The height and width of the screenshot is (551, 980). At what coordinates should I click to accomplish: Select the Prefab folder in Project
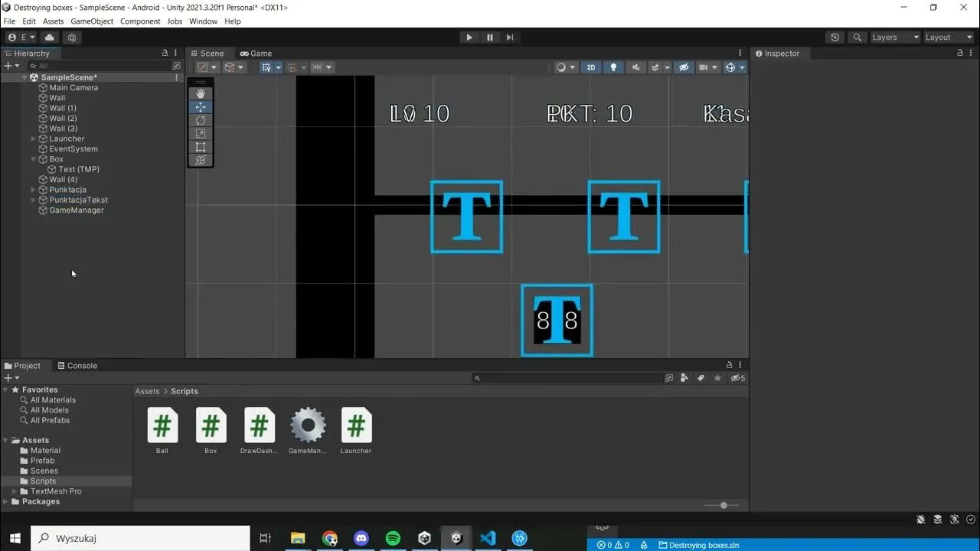coord(42,461)
